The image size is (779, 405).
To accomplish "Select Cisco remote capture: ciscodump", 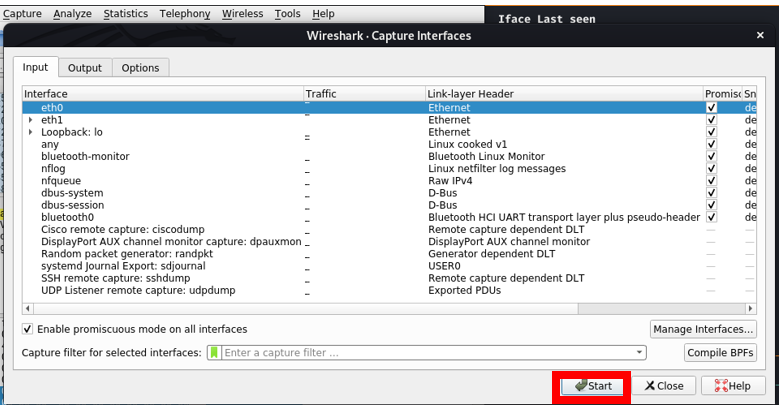I will (389, 229).
